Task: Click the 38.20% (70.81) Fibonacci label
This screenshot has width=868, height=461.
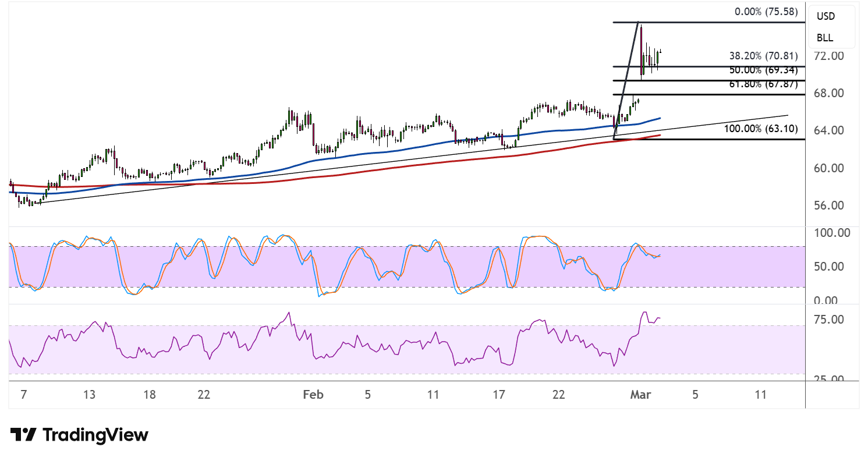Action: pyautogui.click(x=764, y=56)
